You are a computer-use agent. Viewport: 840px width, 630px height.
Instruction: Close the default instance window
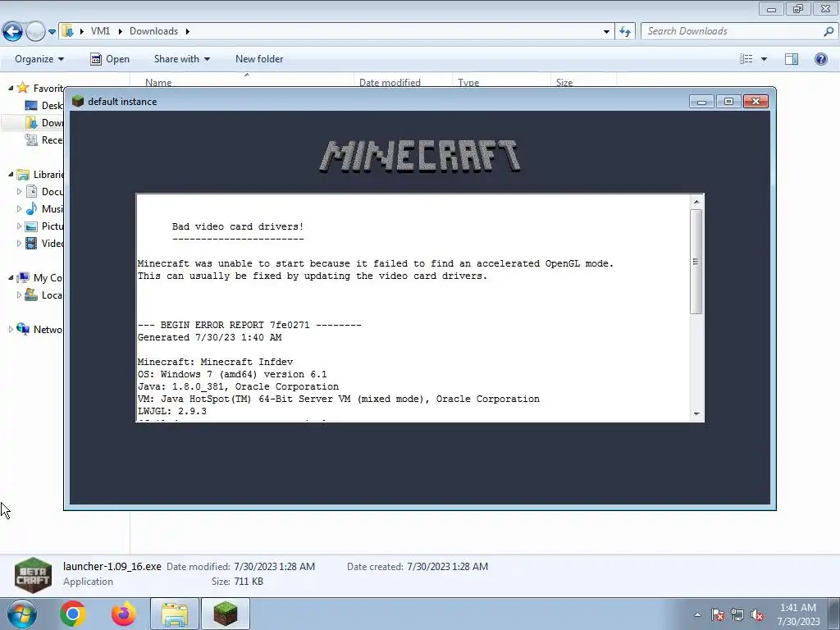(x=756, y=101)
